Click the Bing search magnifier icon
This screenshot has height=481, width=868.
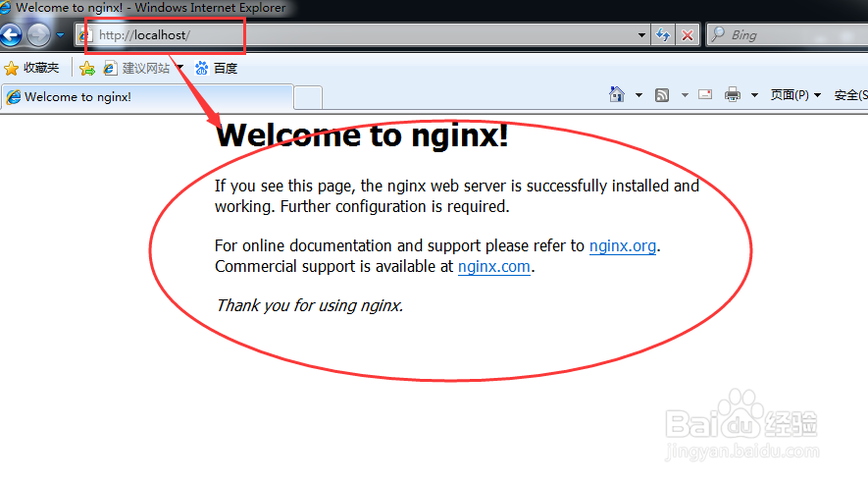pyautogui.click(x=718, y=34)
